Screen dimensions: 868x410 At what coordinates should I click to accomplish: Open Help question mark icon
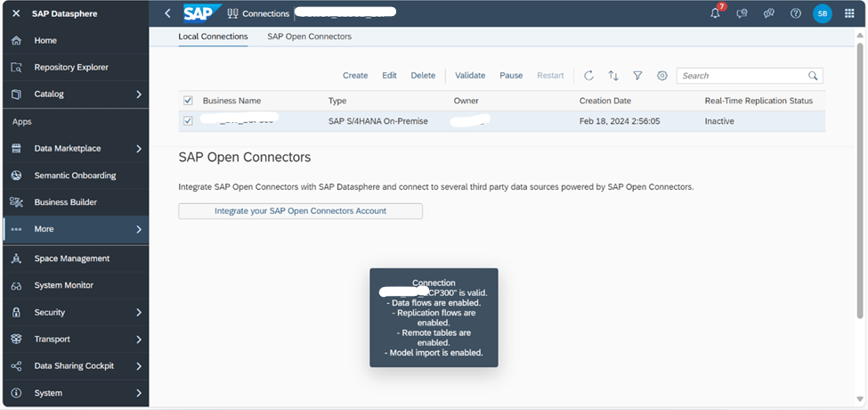point(796,14)
